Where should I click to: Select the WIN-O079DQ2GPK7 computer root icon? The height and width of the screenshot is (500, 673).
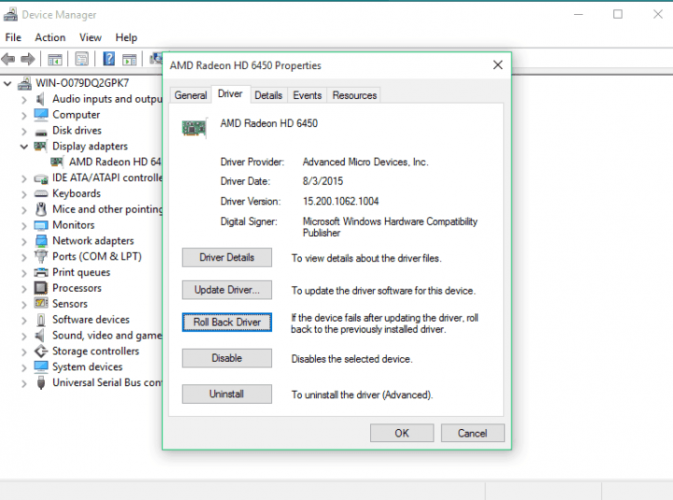(24, 83)
